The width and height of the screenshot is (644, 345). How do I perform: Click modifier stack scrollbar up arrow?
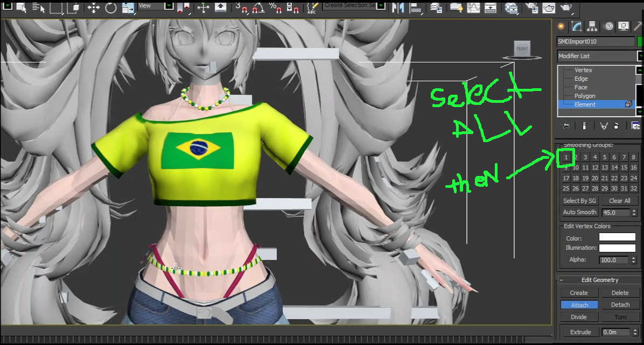click(639, 70)
